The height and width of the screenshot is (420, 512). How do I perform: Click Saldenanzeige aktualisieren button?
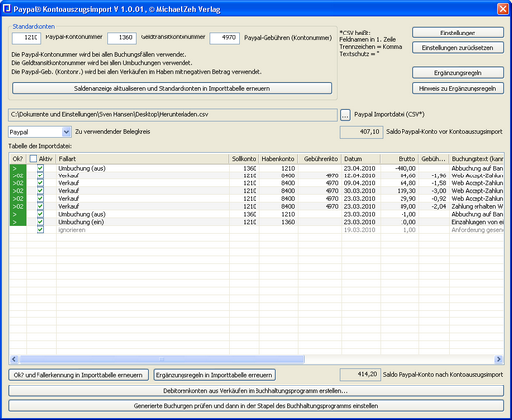point(172,88)
